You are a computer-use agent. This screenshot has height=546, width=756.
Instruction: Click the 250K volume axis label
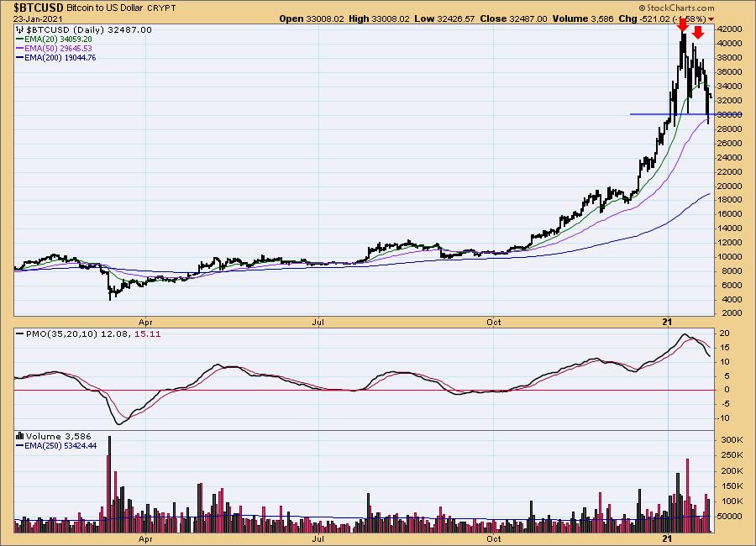pos(732,455)
